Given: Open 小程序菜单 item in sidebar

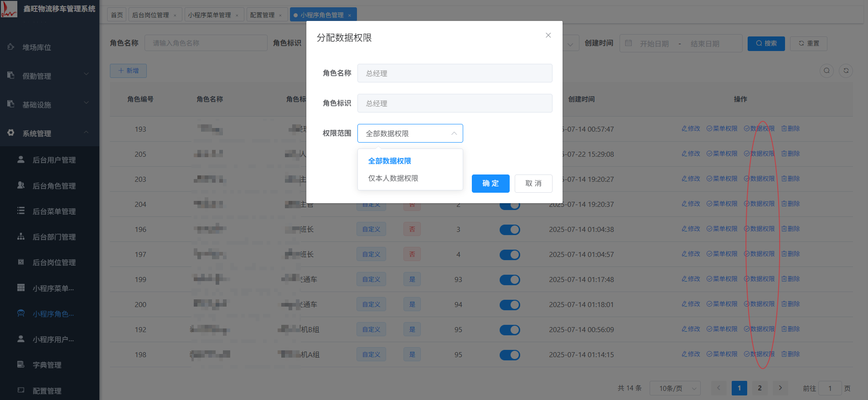Looking at the screenshot, I should coord(50,288).
